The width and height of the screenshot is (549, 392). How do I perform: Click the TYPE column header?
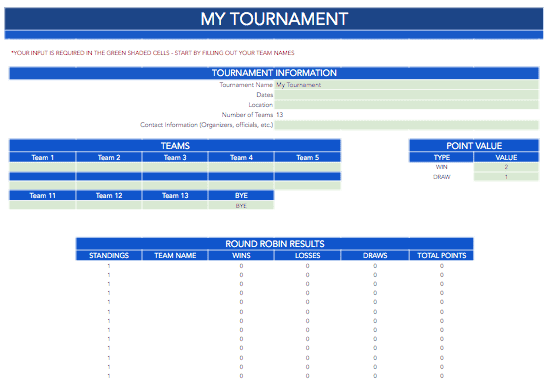[442, 158]
